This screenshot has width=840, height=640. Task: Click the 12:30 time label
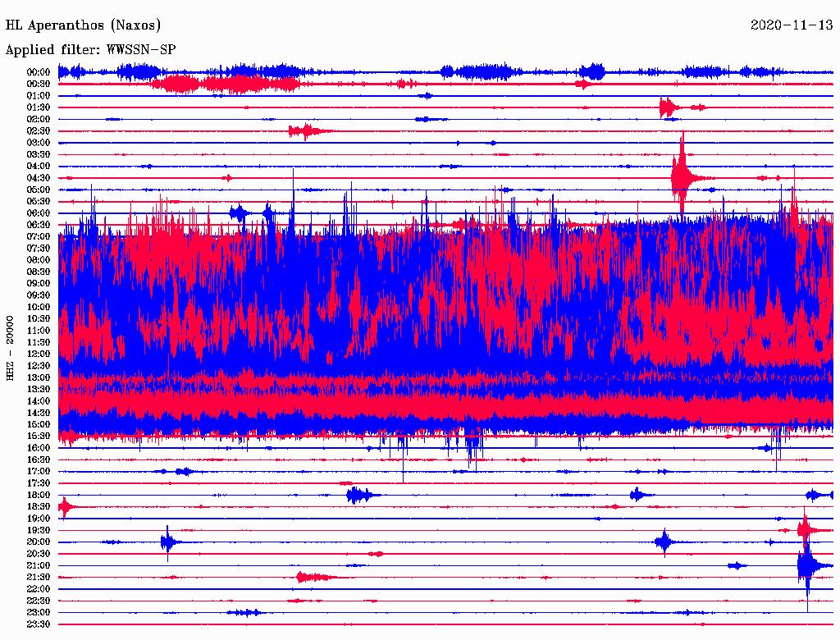coord(39,366)
